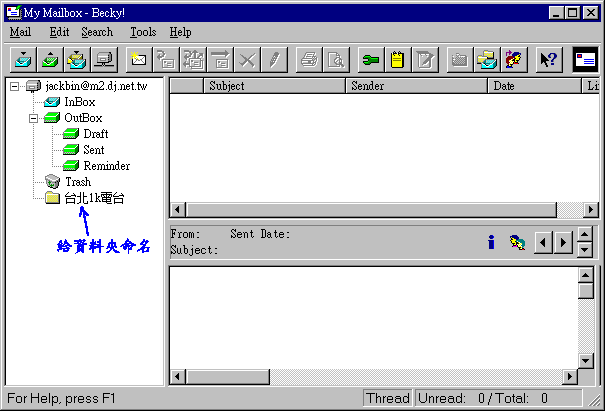
Task: Click message body vertical scrollbar down arrow
Action: (585, 361)
